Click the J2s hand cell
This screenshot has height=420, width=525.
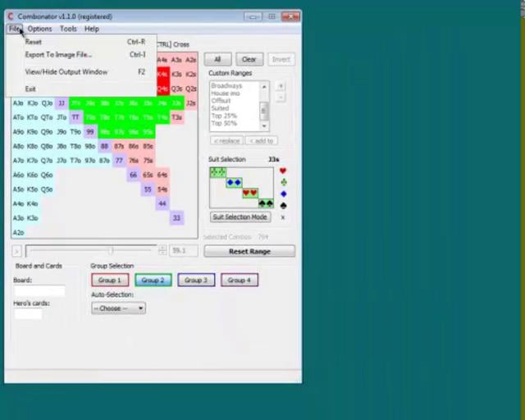point(191,103)
